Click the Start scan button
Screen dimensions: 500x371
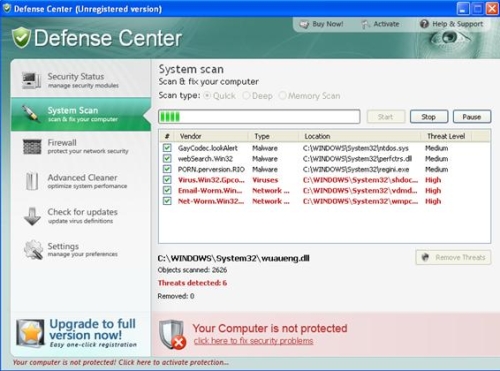[x=386, y=117]
